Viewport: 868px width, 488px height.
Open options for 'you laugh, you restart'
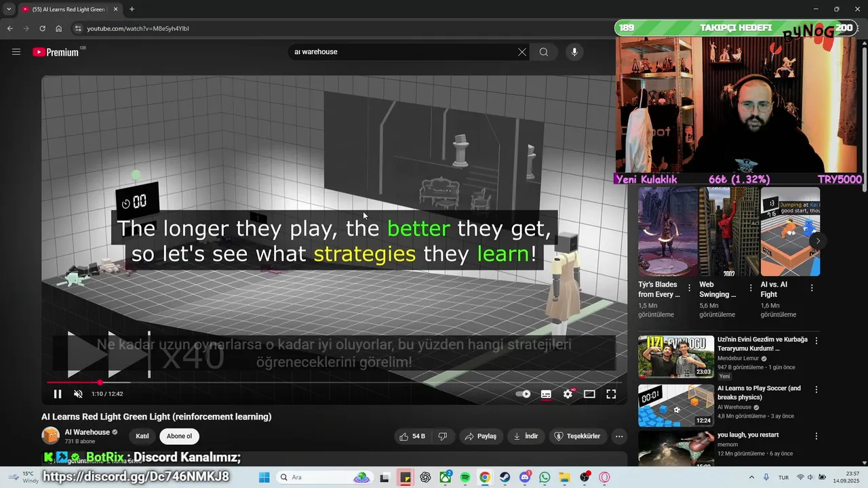click(x=816, y=436)
